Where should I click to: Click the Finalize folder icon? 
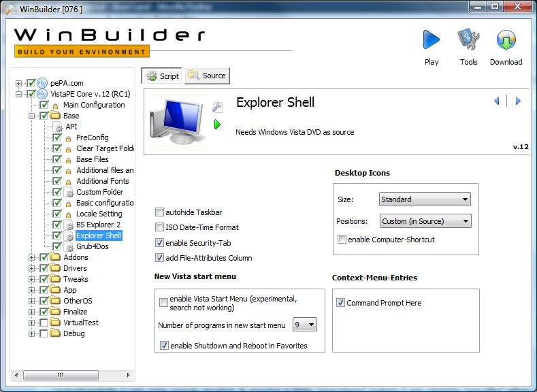point(55,312)
